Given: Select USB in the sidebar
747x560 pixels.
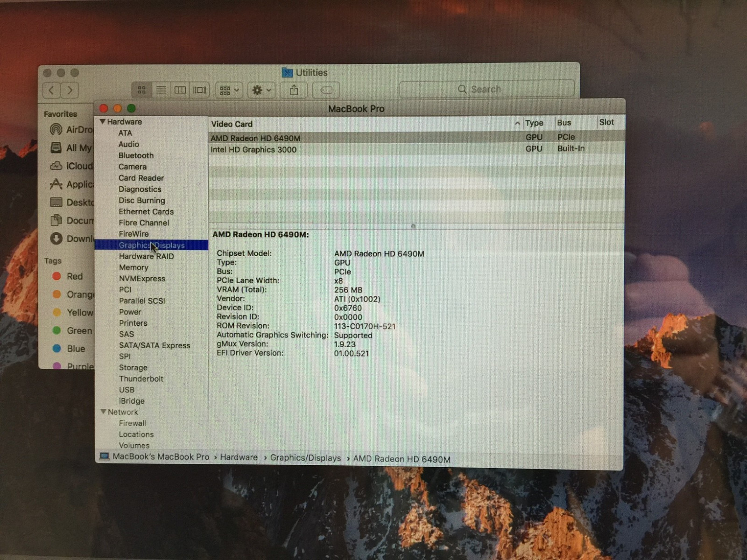Looking at the screenshot, I should 127,390.
